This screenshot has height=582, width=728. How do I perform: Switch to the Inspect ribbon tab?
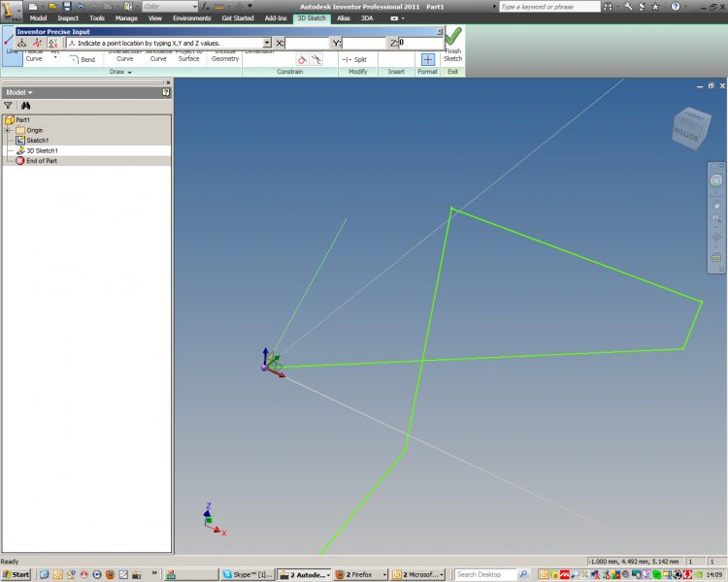coord(68,17)
